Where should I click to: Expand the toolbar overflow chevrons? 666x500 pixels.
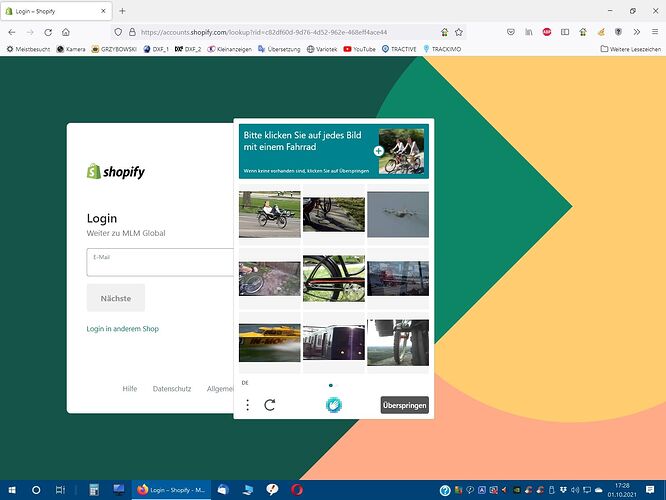coord(636,32)
